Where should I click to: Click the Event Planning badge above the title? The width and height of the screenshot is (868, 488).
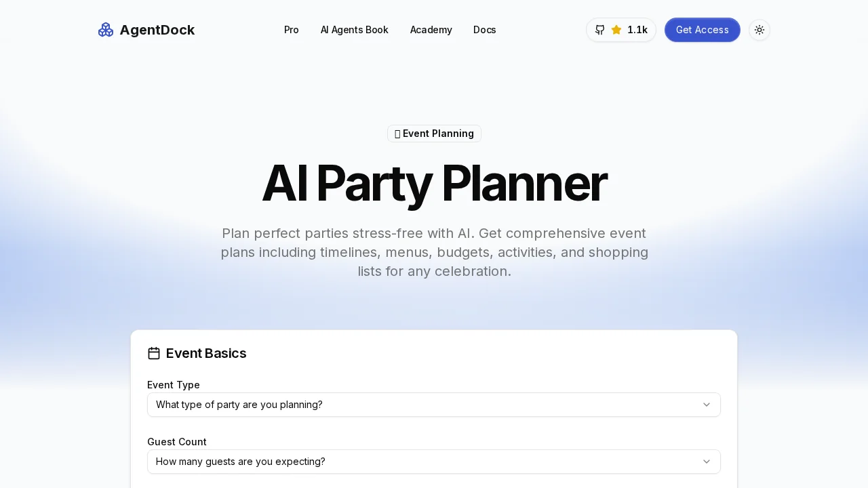click(x=434, y=134)
